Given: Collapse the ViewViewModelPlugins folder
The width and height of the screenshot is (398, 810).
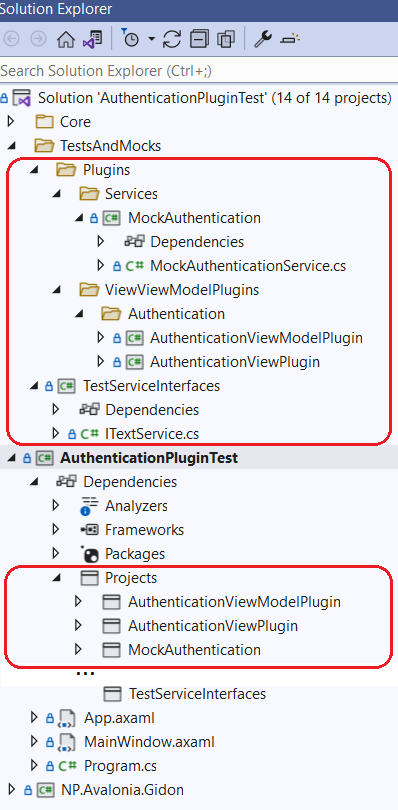Looking at the screenshot, I should (56, 290).
